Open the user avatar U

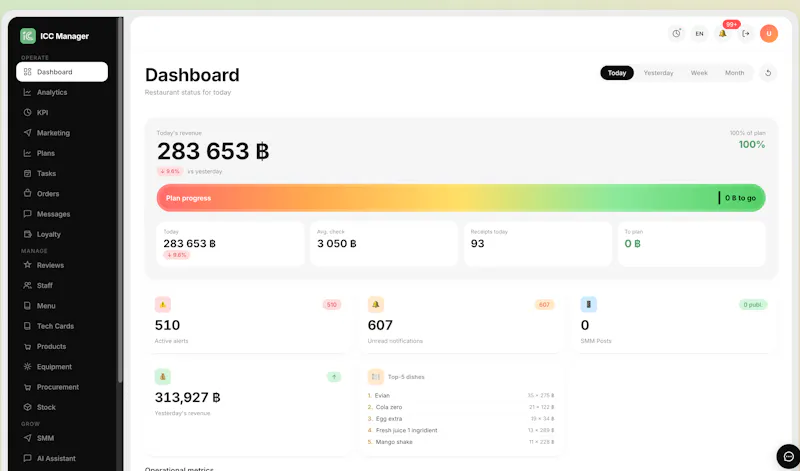(769, 34)
